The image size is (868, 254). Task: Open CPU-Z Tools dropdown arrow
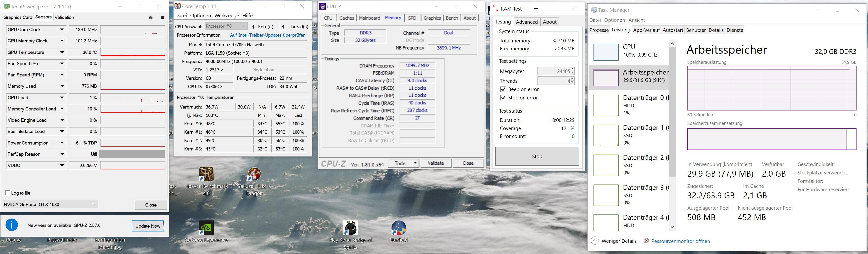(415, 163)
